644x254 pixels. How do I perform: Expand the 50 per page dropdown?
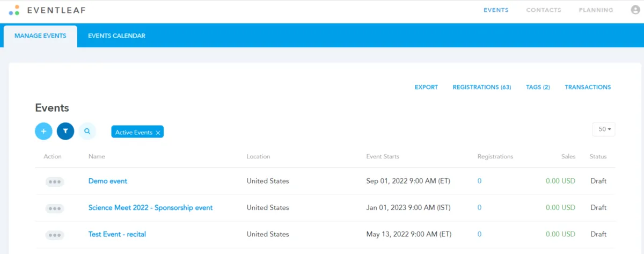pos(604,129)
